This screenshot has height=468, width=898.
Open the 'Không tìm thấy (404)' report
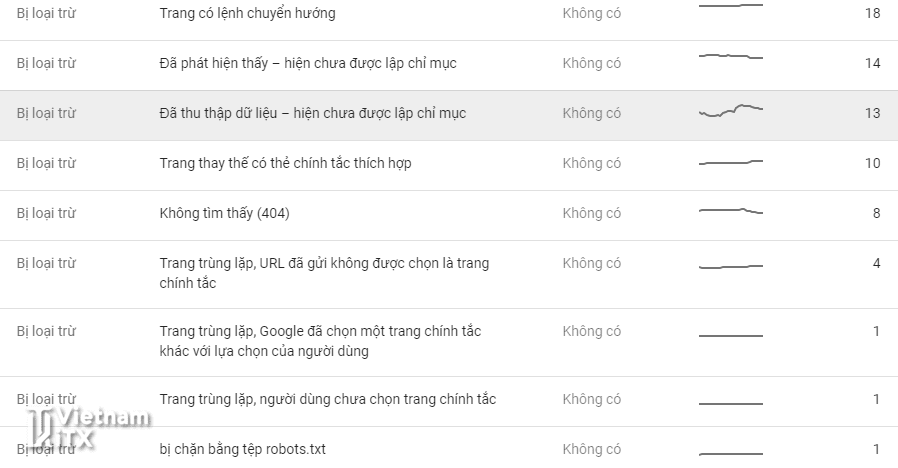(224, 213)
